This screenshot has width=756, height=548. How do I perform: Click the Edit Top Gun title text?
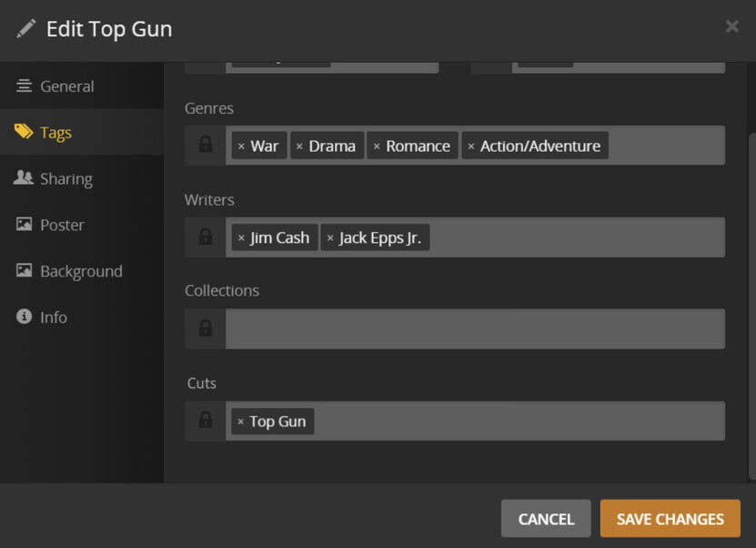[x=109, y=29]
